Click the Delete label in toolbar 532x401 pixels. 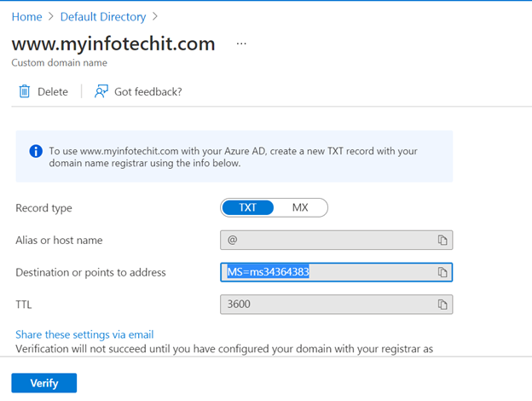[53, 91]
